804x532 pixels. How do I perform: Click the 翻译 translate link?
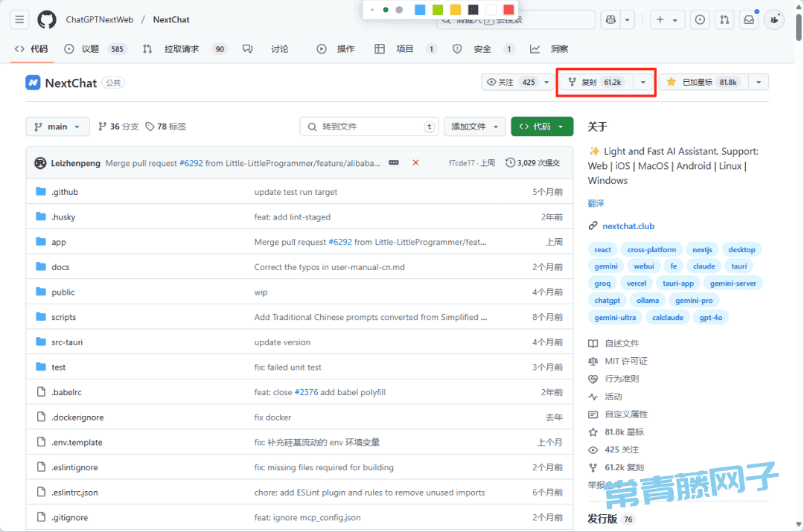tap(596, 203)
